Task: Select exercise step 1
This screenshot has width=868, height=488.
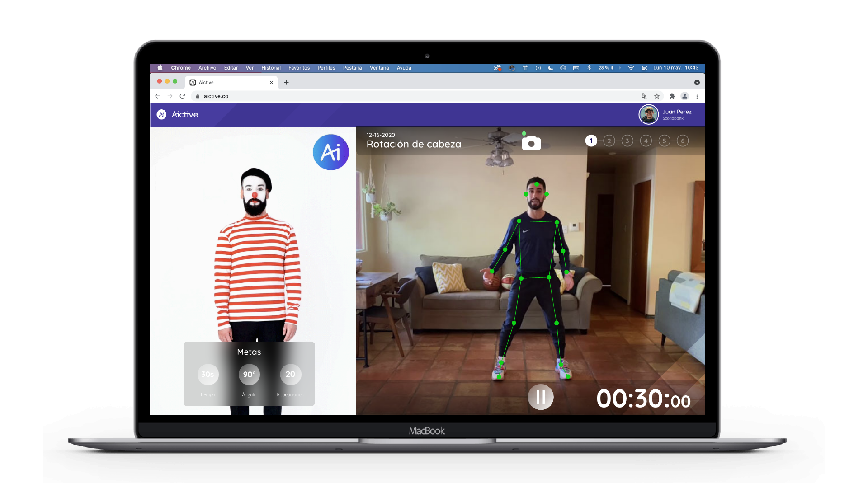Action: [x=591, y=141]
